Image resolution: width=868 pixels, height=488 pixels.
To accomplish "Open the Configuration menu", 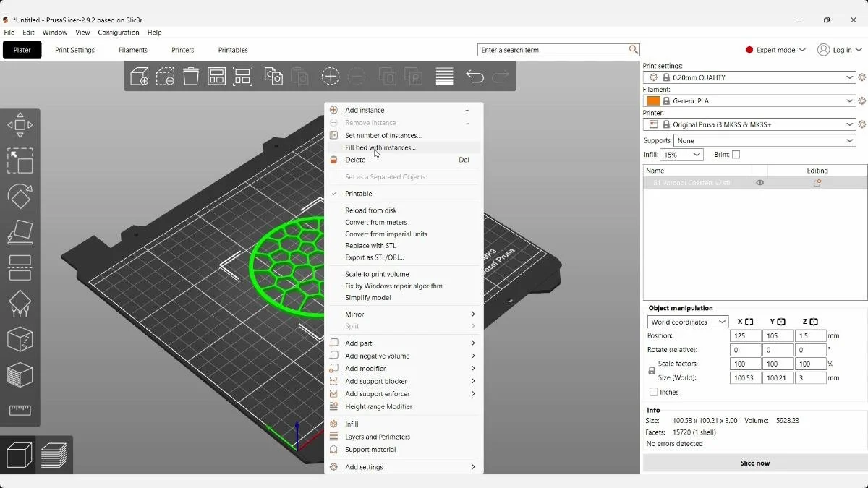I will [119, 33].
